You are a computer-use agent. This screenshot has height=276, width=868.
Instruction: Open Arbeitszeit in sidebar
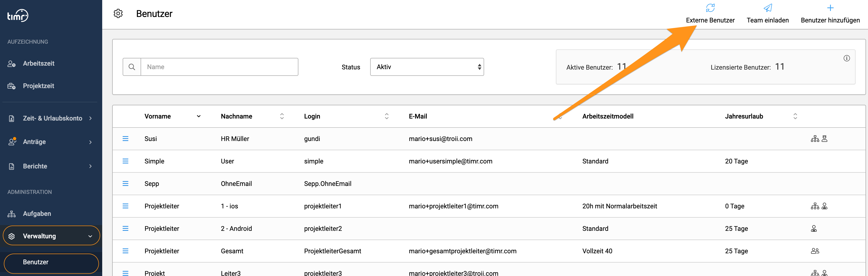(x=38, y=63)
